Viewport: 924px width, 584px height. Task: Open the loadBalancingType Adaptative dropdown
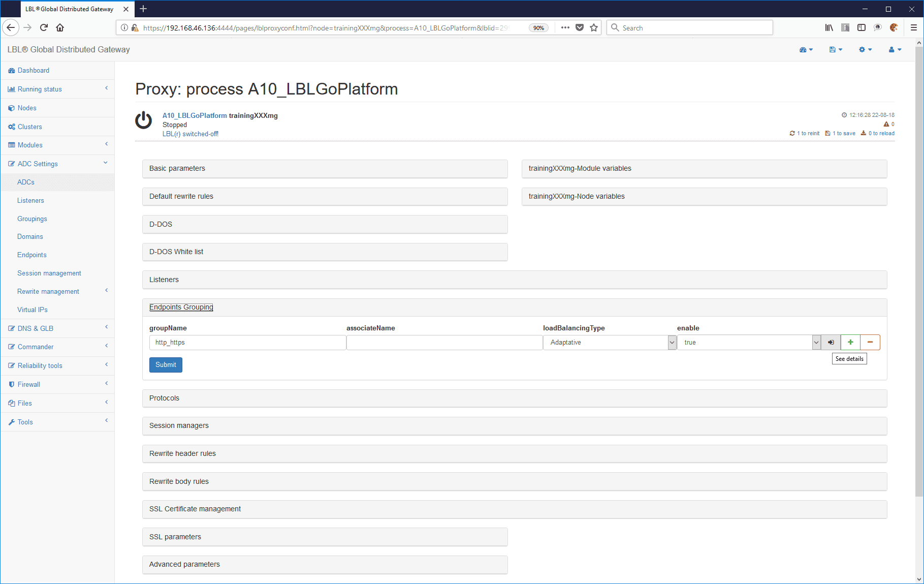610,343
